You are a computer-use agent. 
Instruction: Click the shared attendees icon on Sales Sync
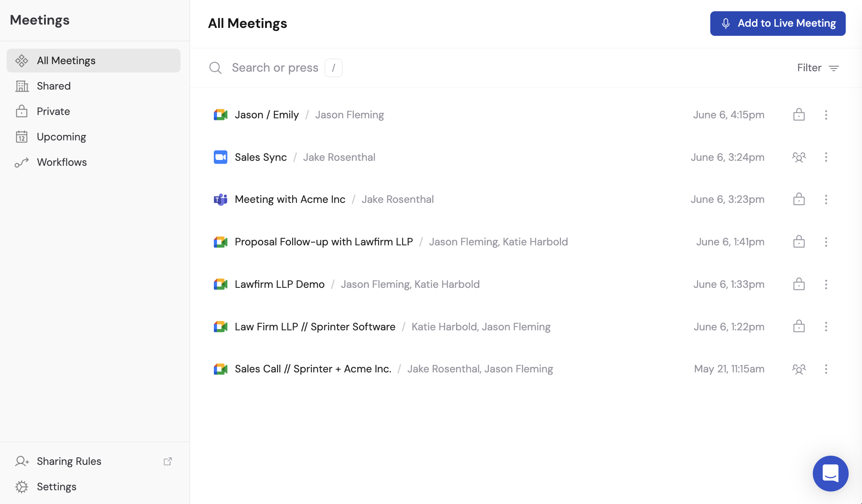799,157
